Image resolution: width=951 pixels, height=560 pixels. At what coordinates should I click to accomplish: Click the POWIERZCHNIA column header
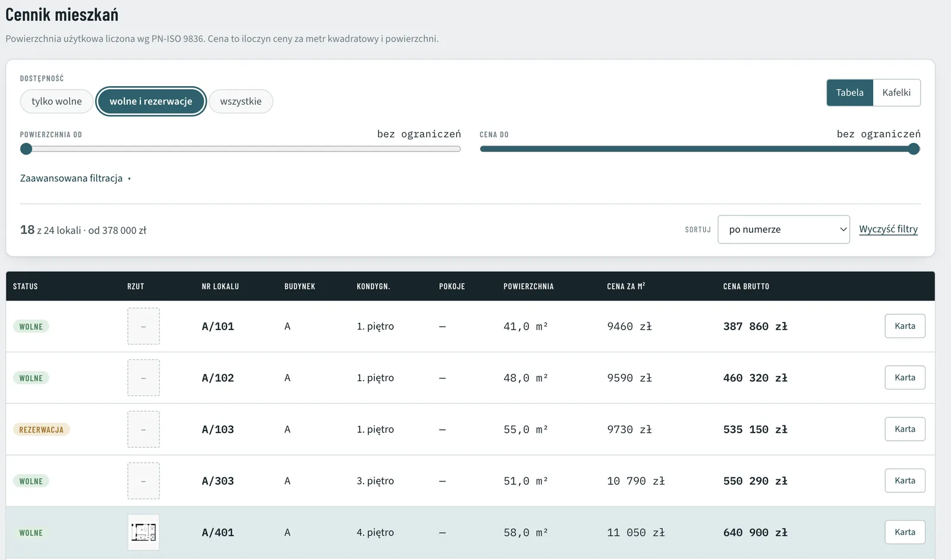528,286
